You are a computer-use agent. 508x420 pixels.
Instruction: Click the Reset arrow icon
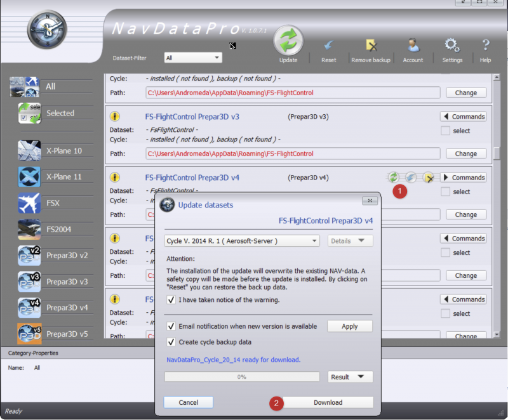pyautogui.click(x=329, y=46)
